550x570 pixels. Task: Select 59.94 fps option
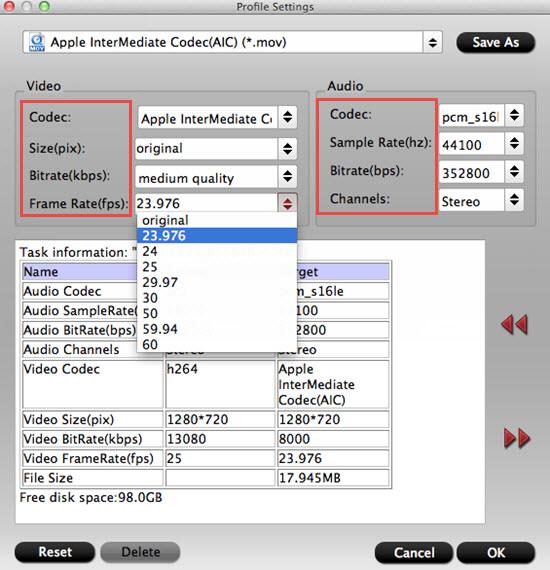pyautogui.click(x=217, y=329)
